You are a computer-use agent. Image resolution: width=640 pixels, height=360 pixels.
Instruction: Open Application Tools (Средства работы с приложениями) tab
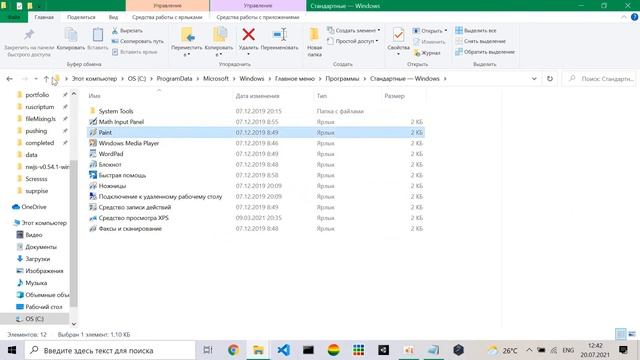(x=258, y=17)
